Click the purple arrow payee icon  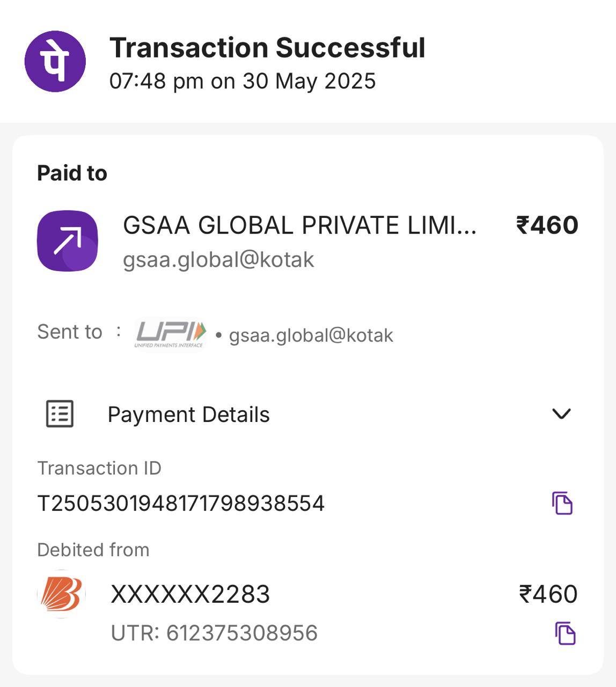pos(68,240)
